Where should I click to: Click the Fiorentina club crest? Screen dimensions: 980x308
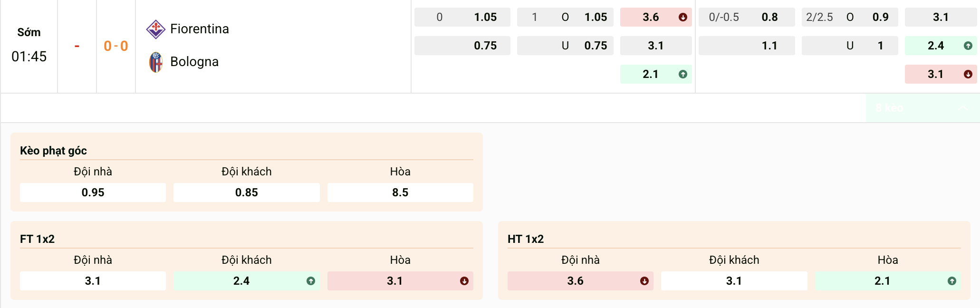coord(157,29)
